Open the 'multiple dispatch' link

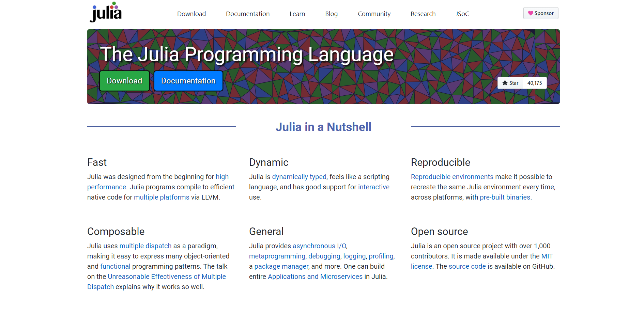point(145,246)
